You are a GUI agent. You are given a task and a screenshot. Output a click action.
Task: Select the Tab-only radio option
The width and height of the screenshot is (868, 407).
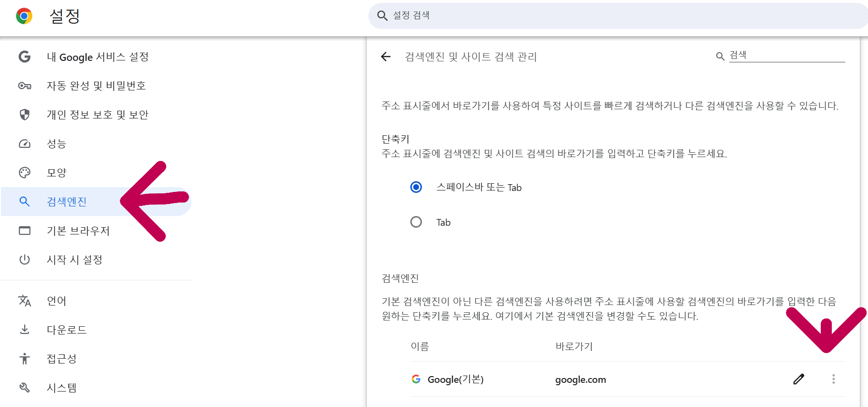[x=416, y=222]
